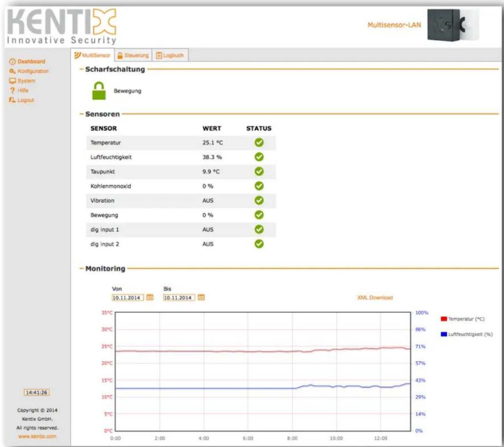Click the WERT column header
Viewport: 504px width, 447px height.
click(212, 128)
